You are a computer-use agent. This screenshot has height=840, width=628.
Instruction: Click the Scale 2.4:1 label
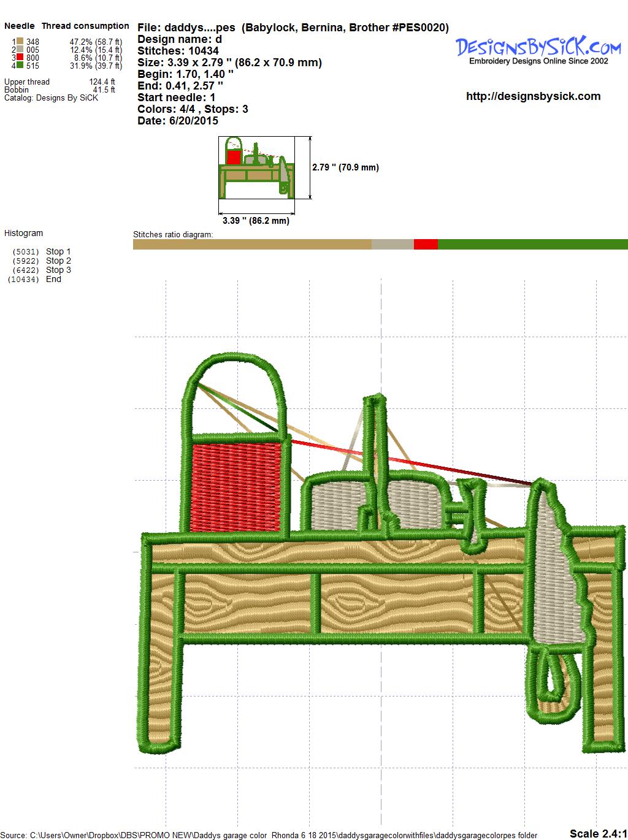[x=597, y=833]
